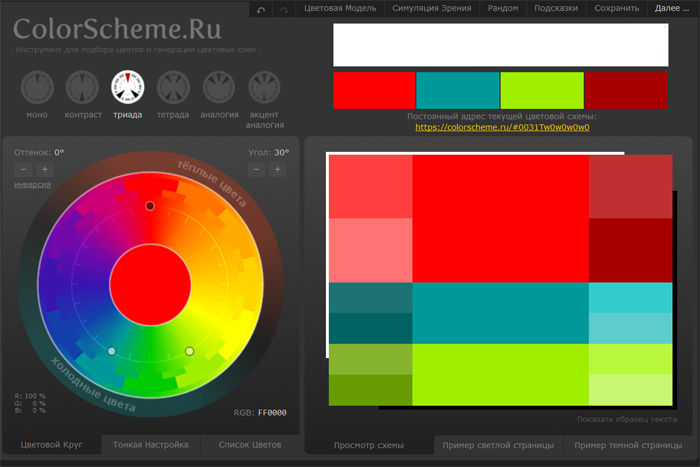This screenshot has height=467, width=700.
Task: Select the тетрада scheme icon
Action: (173, 87)
